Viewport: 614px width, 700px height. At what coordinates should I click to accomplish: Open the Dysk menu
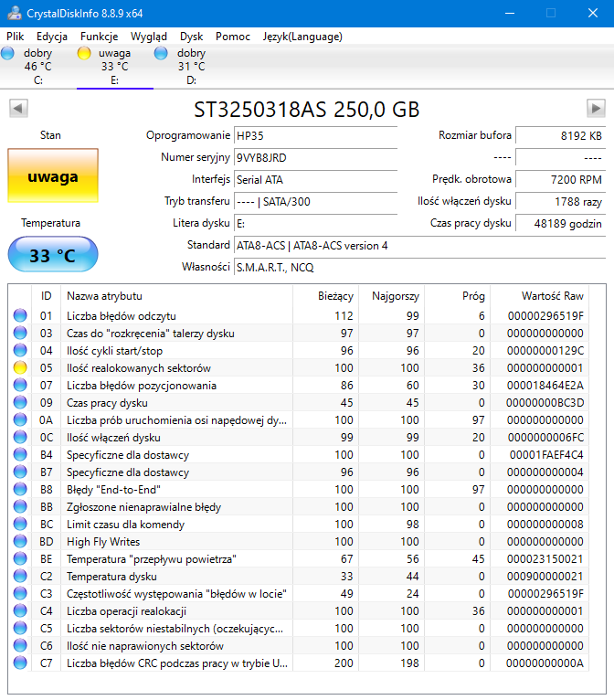pyautogui.click(x=192, y=37)
